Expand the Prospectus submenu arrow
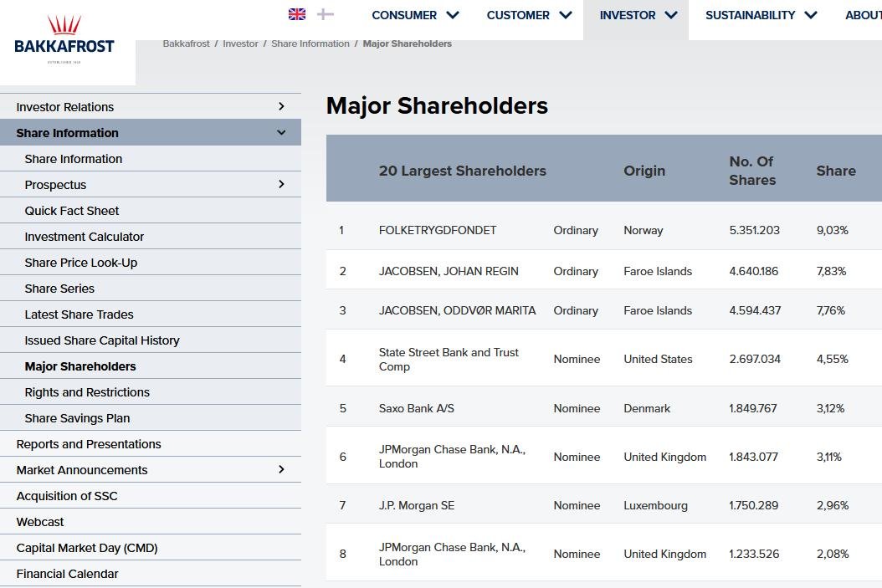Image resolution: width=882 pixels, height=588 pixels. (281, 184)
